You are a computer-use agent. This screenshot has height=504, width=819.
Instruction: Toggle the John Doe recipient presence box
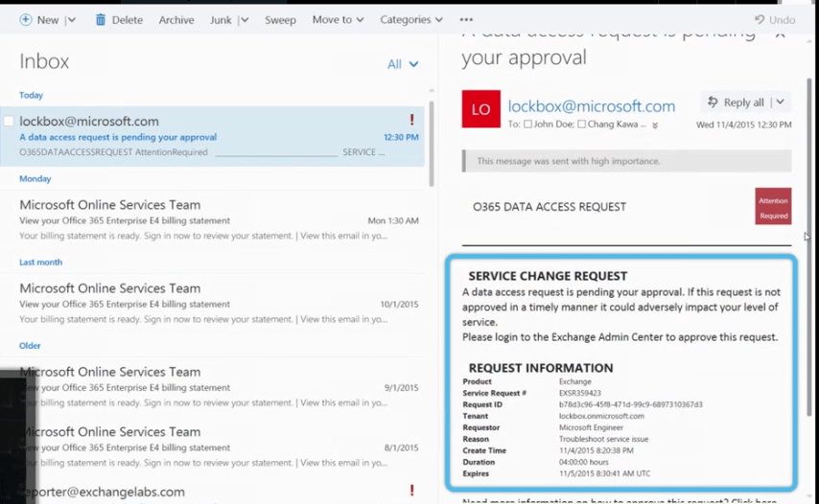coord(527,125)
